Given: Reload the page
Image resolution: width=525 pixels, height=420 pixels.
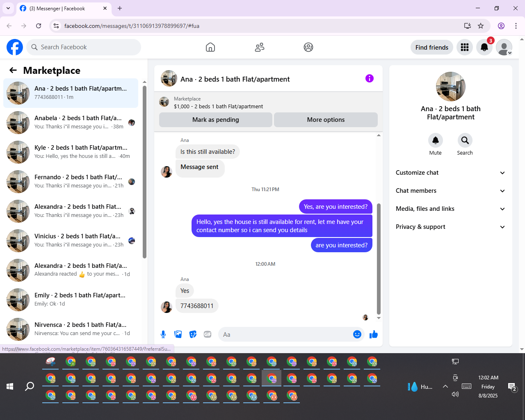Looking at the screenshot, I should click(x=39, y=26).
